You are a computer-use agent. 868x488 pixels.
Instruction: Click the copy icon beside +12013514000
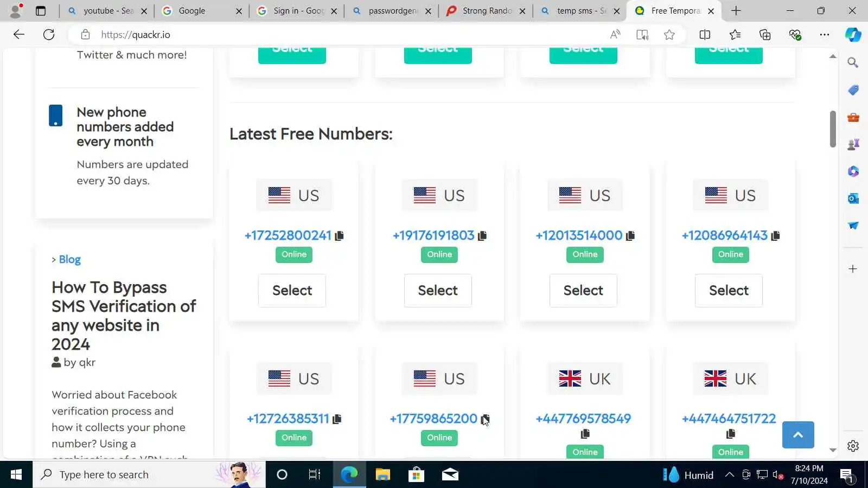point(630,236)
